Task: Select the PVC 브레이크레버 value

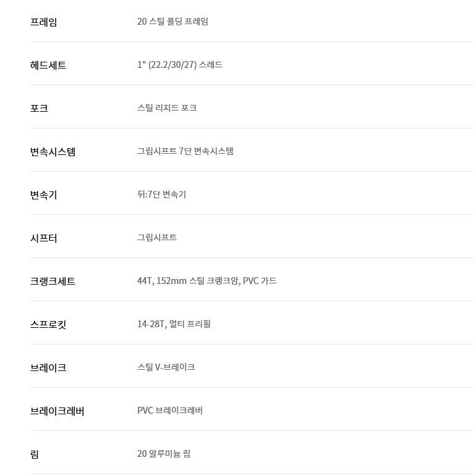Action: click(170, 411)
